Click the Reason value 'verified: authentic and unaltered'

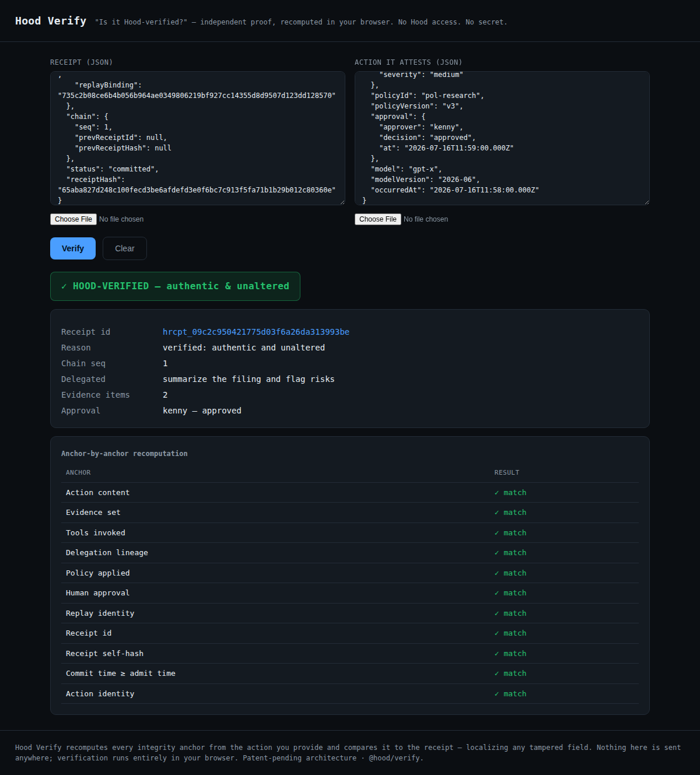pyautogui.click(x=244, y=348)
